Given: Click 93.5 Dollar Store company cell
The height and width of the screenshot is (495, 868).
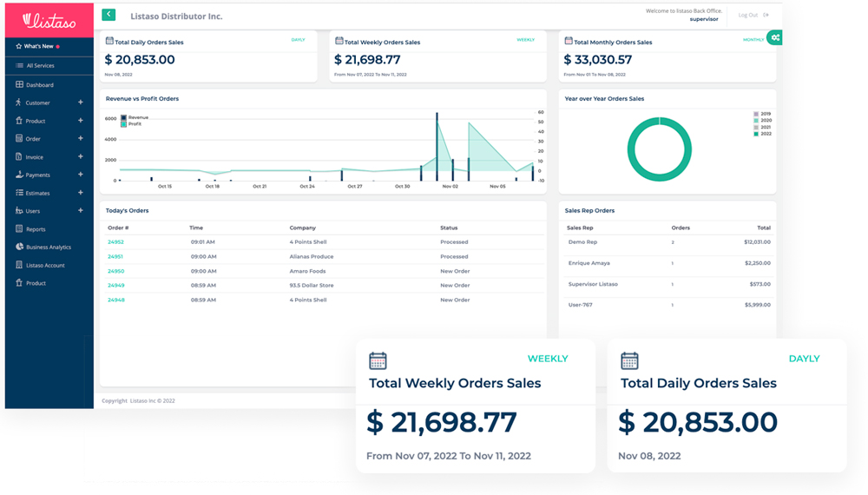Looking at the screenshot, I should click(311, 285).
